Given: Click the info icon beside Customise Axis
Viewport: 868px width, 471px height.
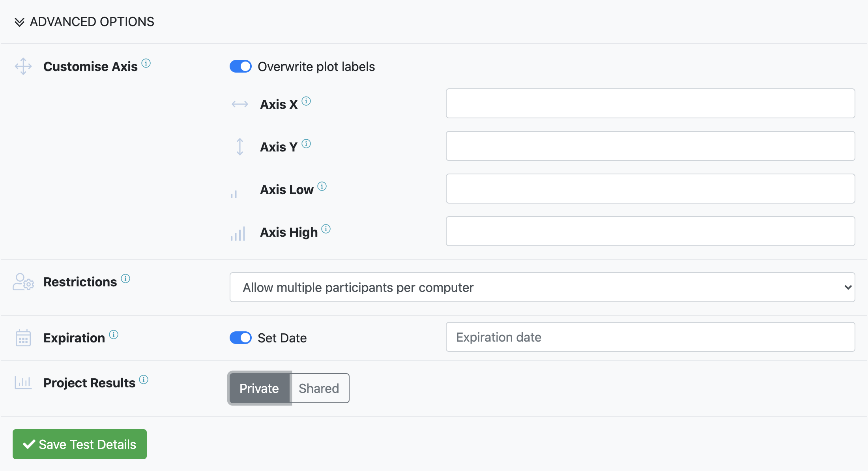Looking at the screenshot, I should 146,63.
